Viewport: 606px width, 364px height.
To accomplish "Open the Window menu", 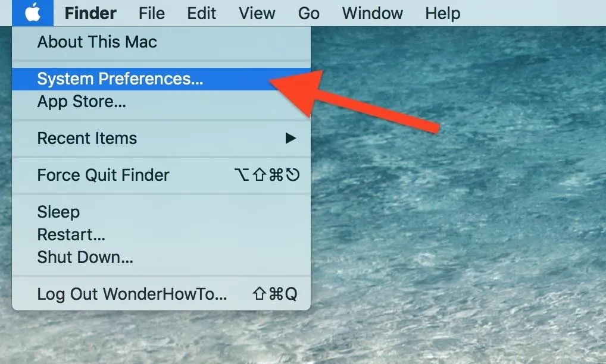I will pyautogui.click(x=372, y=14).
